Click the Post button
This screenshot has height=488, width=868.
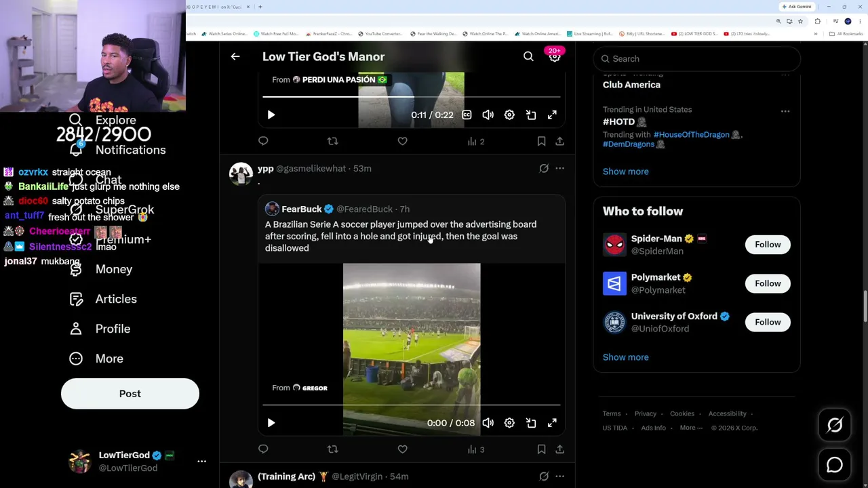click(130, 394)
